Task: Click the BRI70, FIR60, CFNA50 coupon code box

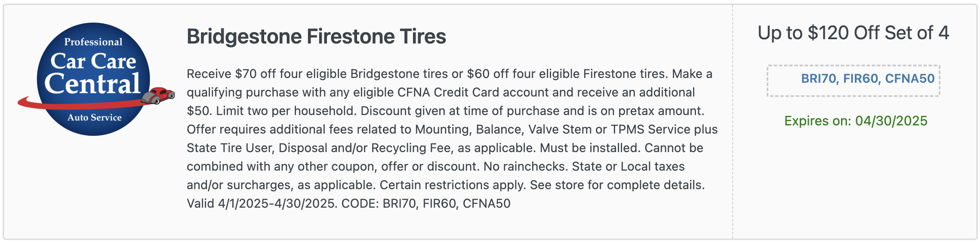Action: tap(853, 81)
